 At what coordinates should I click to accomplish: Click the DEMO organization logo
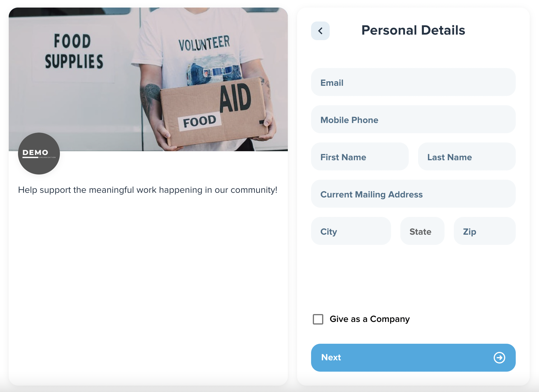click(39, 154)
